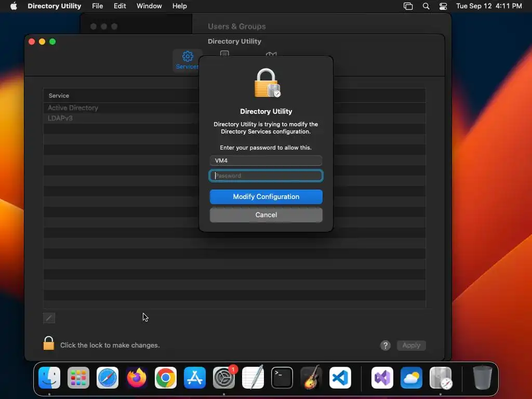The width and height of the screenshot is (532, 399).
Task: Open the Weather app from Dock
Action: click(411, 378)
